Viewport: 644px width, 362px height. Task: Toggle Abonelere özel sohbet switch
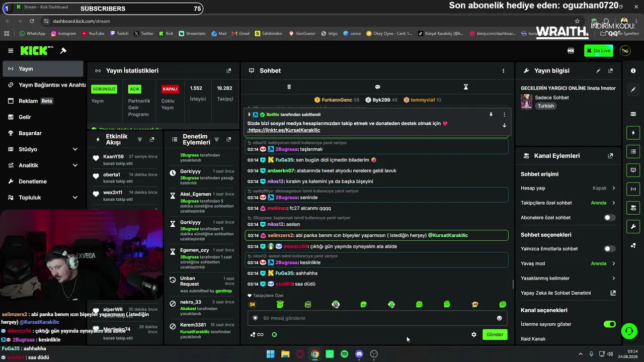(x=609, y=218)
